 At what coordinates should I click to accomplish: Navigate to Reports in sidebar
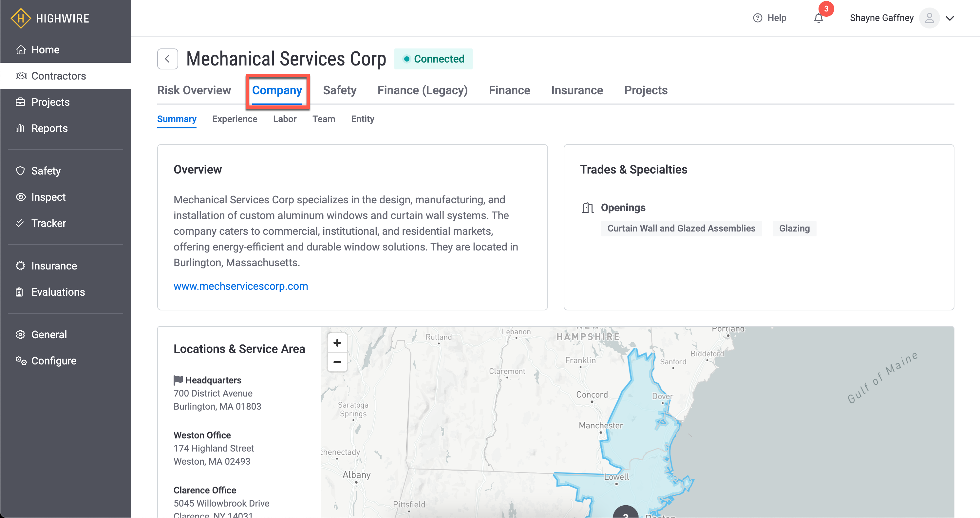(x=49, y=128)
